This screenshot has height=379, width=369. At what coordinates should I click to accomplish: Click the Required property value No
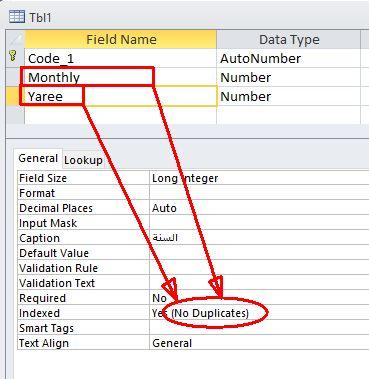point(259,298)
